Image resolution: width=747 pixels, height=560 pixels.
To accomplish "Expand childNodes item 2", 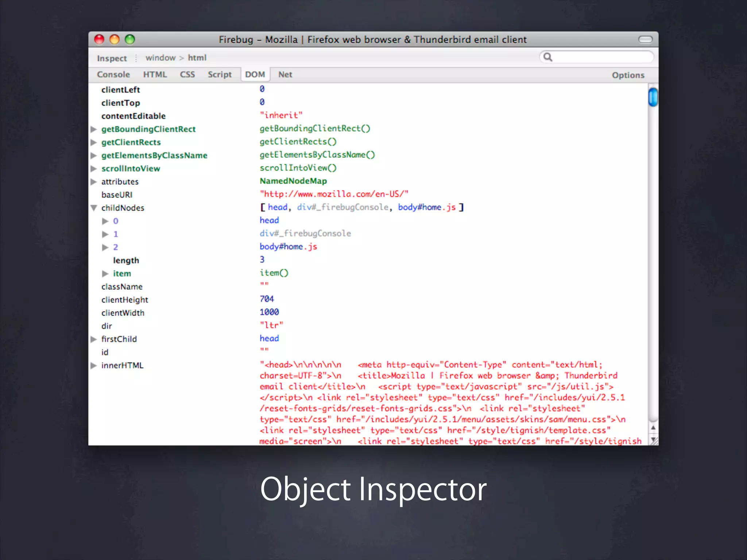I will (105, 247).
